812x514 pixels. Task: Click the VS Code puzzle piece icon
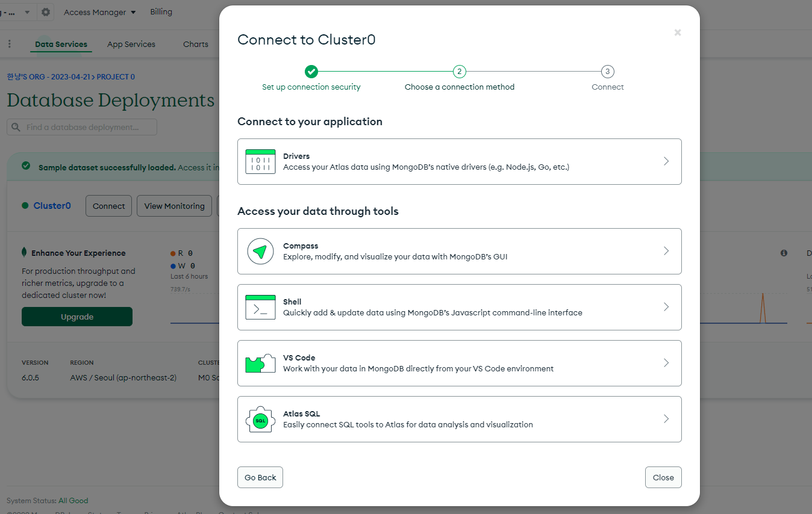[260, 363]
